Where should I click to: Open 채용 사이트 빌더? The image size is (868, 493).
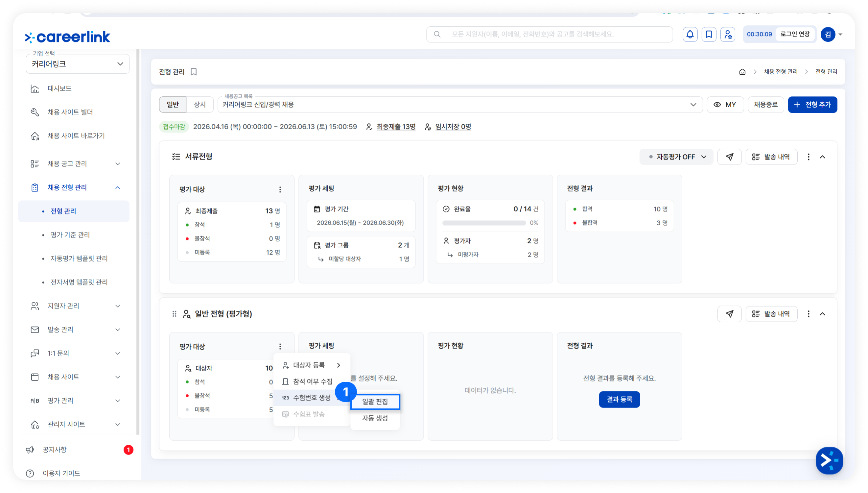[74, 112]
